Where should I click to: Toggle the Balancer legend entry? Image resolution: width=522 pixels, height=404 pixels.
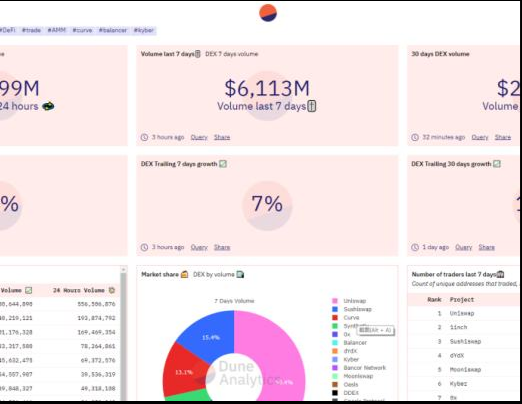pyautogui.click(x=349, y=343)
